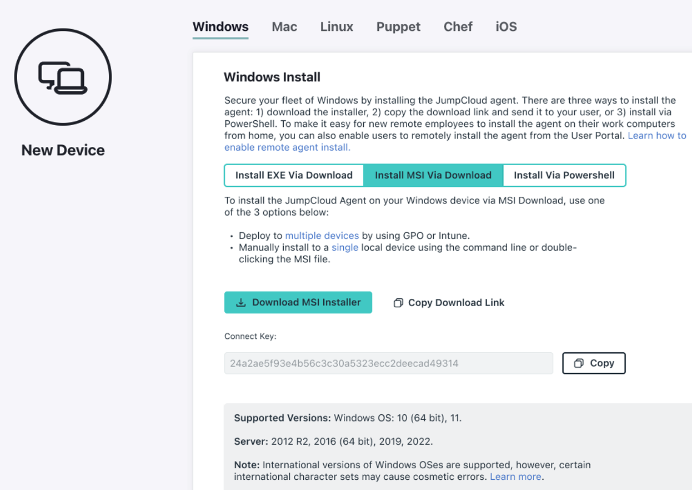Choose Install EXE Via Download option

tap(293, 175)
